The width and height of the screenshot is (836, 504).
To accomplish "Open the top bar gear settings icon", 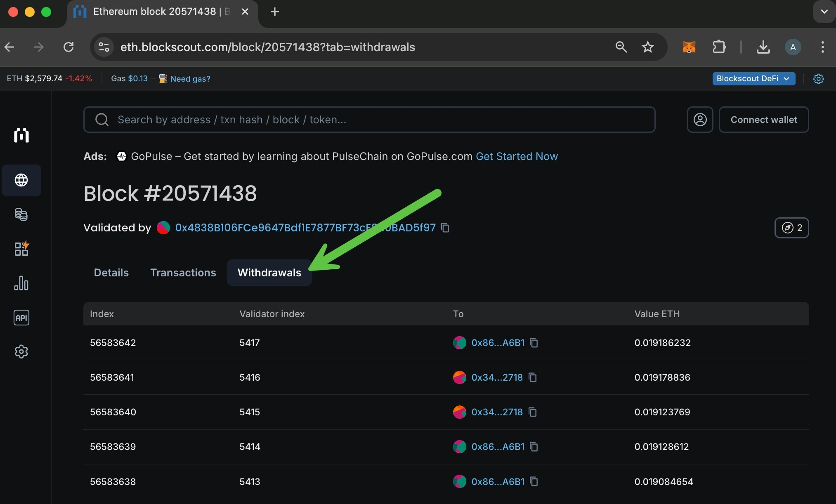I will tap(818, 79).
